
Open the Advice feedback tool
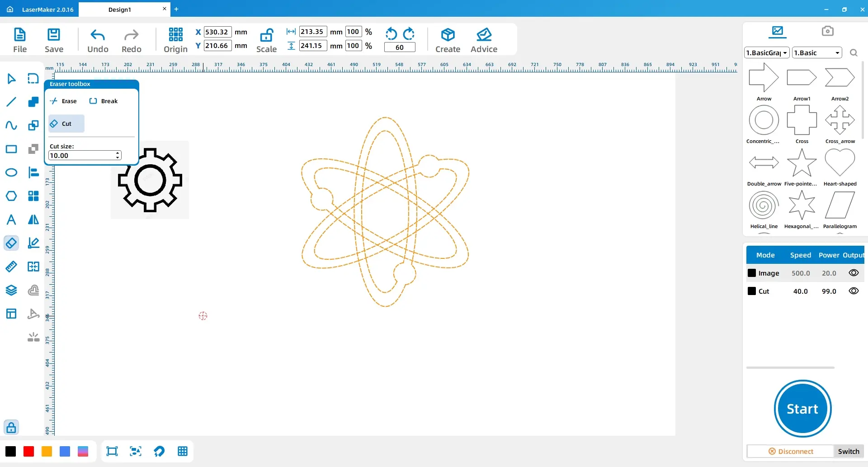[484, 40]
